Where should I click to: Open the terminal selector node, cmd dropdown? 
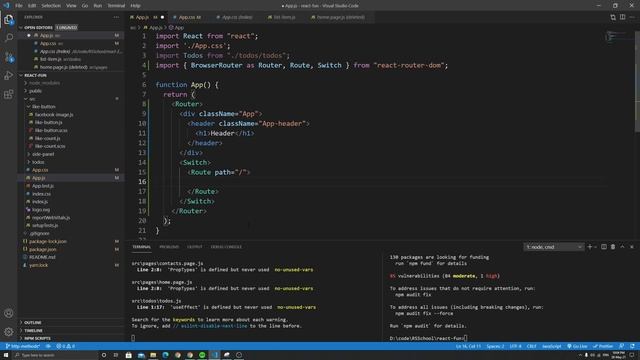tap(554, 247)
